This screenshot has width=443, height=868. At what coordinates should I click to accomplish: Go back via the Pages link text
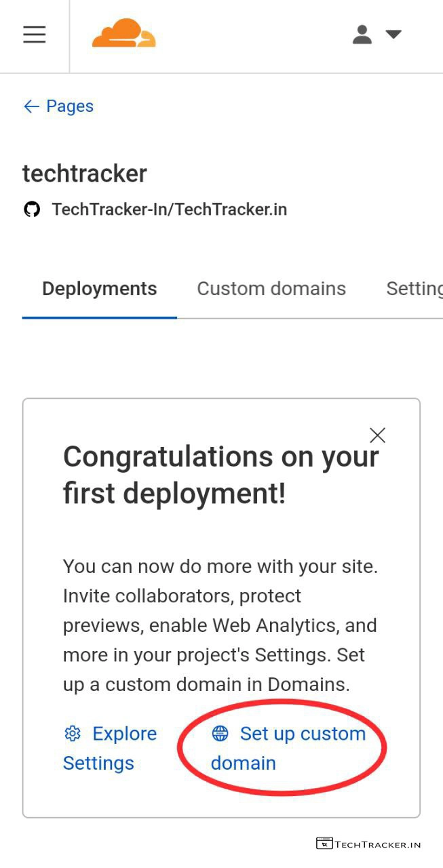69,106
